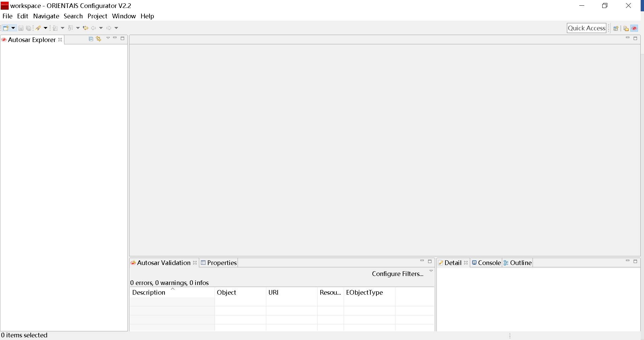Viewport: 644px width, 340px height.
Task: Close the Autosar Explorer view tab
Action: tap(60, 40)
